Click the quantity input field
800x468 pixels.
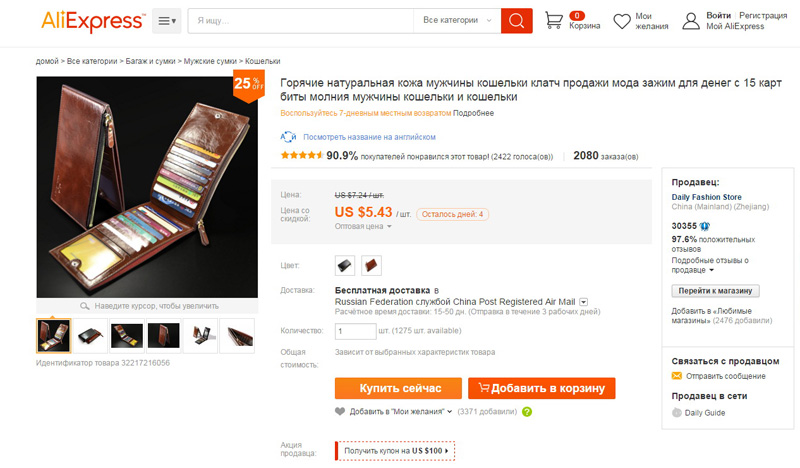click(x=356, y=331)
